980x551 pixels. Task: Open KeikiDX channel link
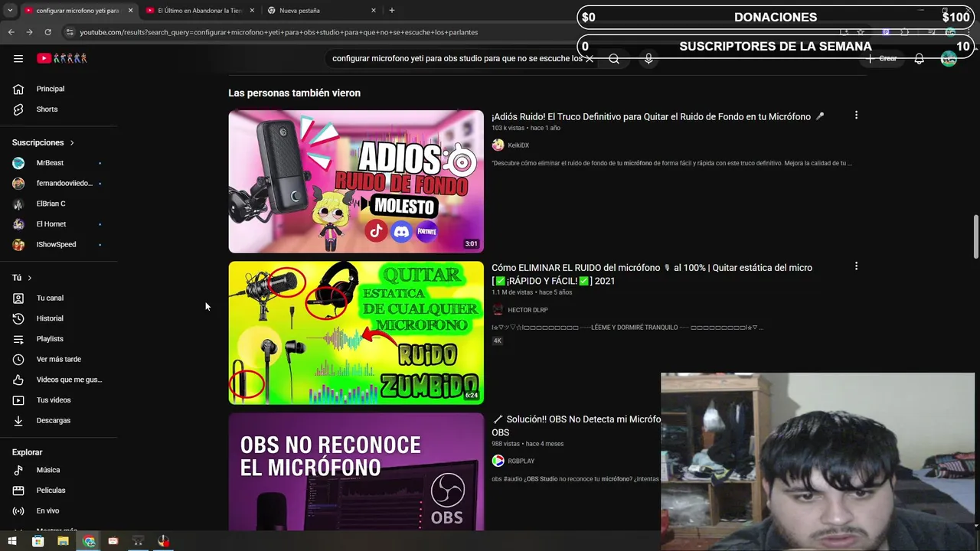518,145
